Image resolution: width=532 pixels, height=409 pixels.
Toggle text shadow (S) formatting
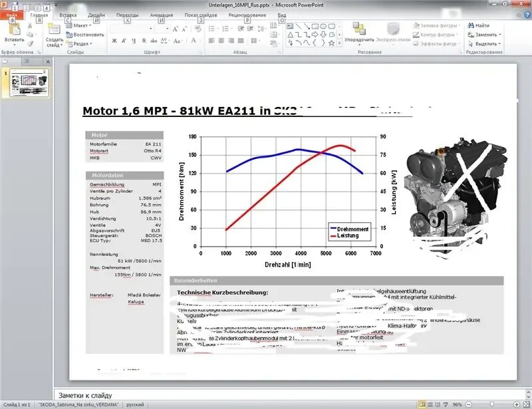coord(144,41)
